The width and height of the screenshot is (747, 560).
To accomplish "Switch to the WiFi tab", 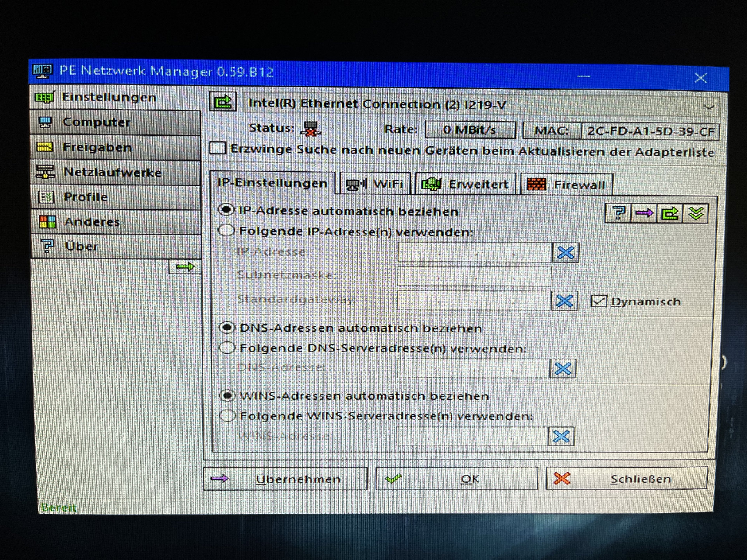I will 375,184.
